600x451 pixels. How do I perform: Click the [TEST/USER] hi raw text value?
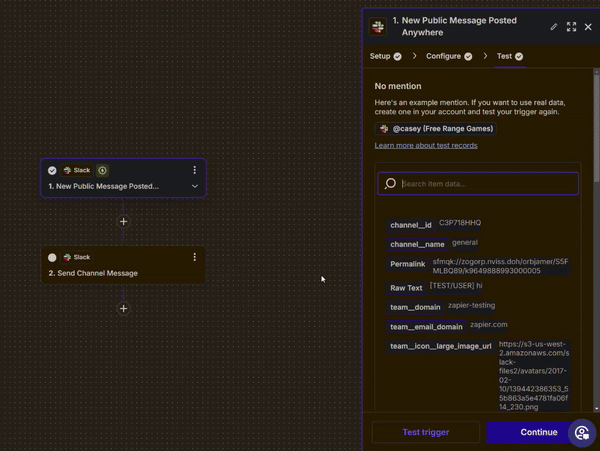456,285
